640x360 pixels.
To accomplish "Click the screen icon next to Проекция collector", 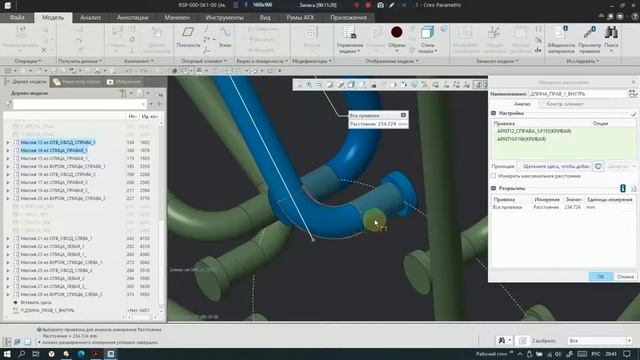I will coord(598,167).
